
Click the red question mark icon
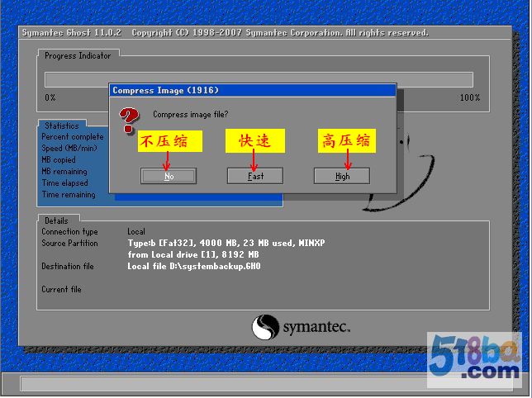[x=129, y=120]
